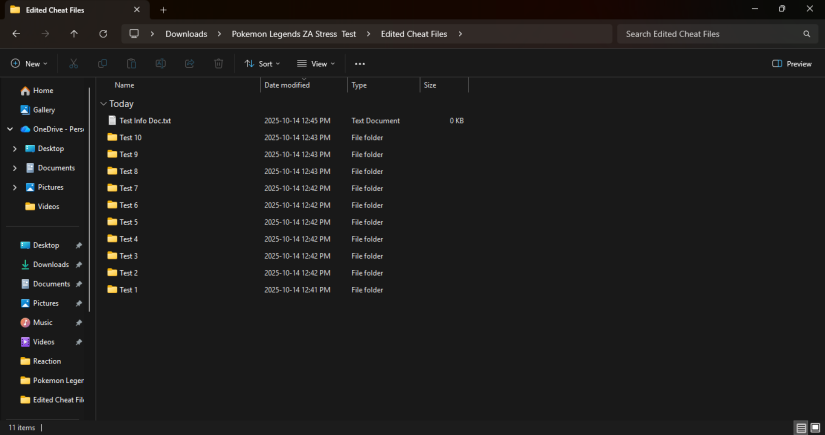
Task: Click the navigation pane scrollbar
Action: point(89,200)
